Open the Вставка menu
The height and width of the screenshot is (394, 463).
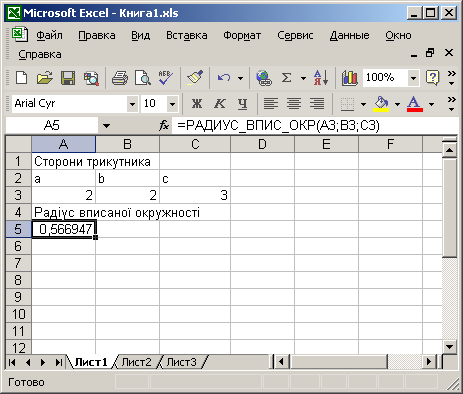187,35
